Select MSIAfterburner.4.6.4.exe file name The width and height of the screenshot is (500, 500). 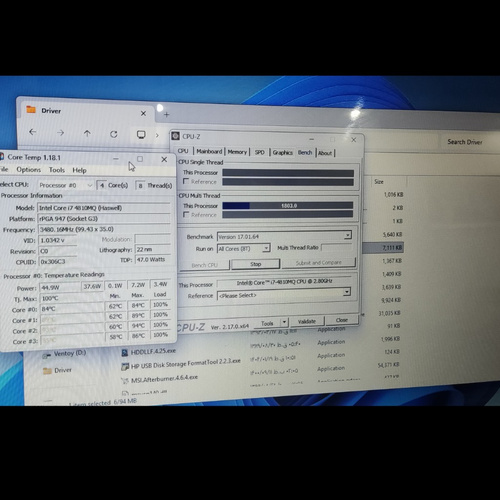click(164, 379)
